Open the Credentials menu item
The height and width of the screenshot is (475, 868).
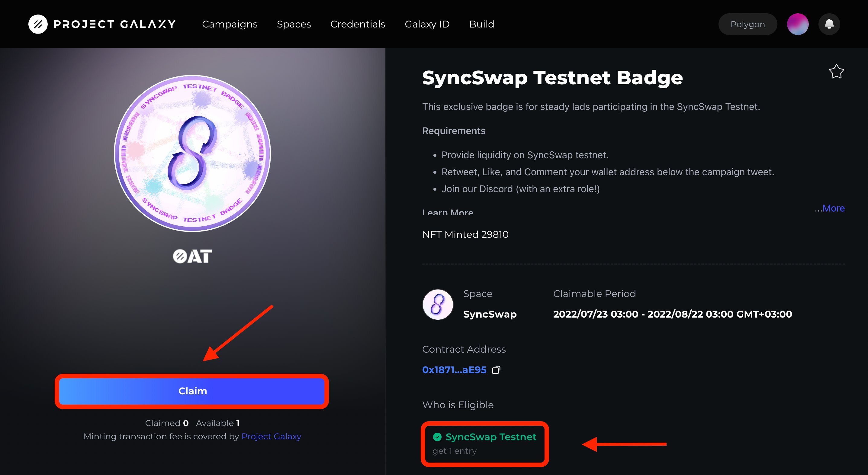[358, 24]
